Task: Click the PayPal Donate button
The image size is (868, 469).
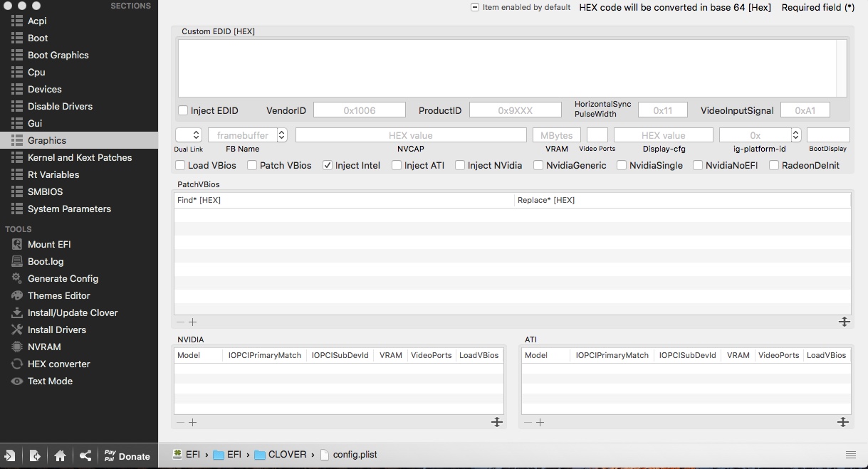Action: click(x=127, y=456)
